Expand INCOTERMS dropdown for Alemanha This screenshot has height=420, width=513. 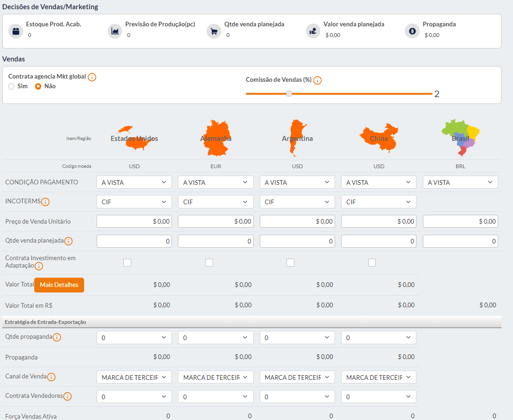[x=215, y=202]
